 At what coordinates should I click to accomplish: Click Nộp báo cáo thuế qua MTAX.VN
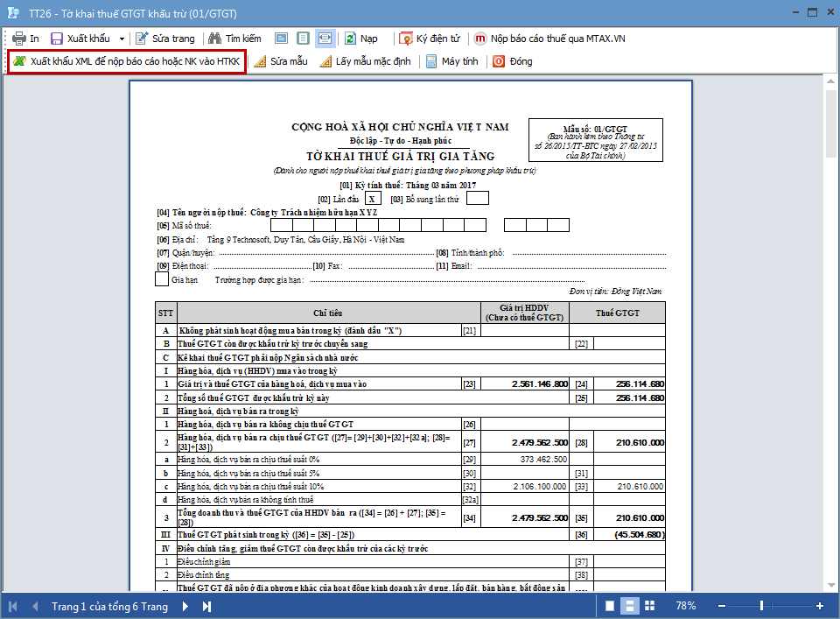[x=549, y=39]
